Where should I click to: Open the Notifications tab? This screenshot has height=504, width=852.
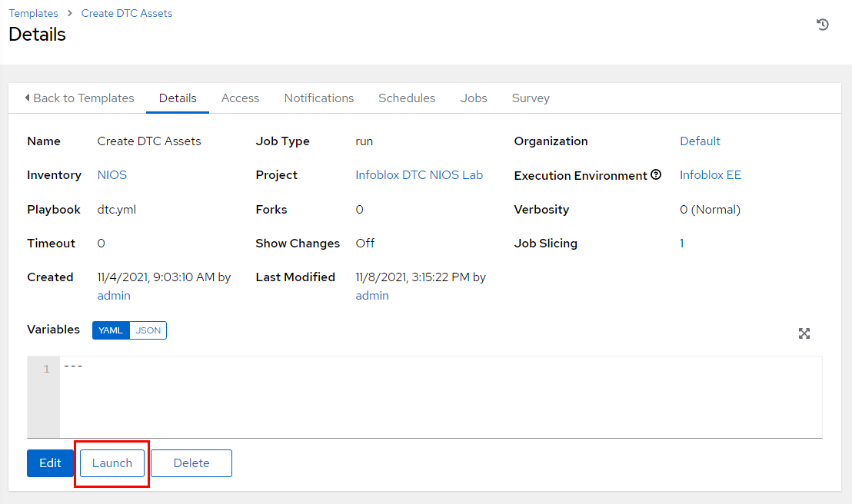[x=318, y=98]
